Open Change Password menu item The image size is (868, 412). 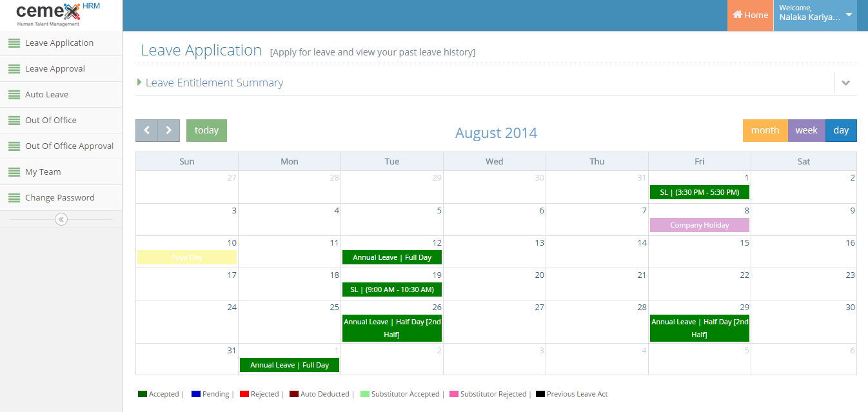coord(61,198)
